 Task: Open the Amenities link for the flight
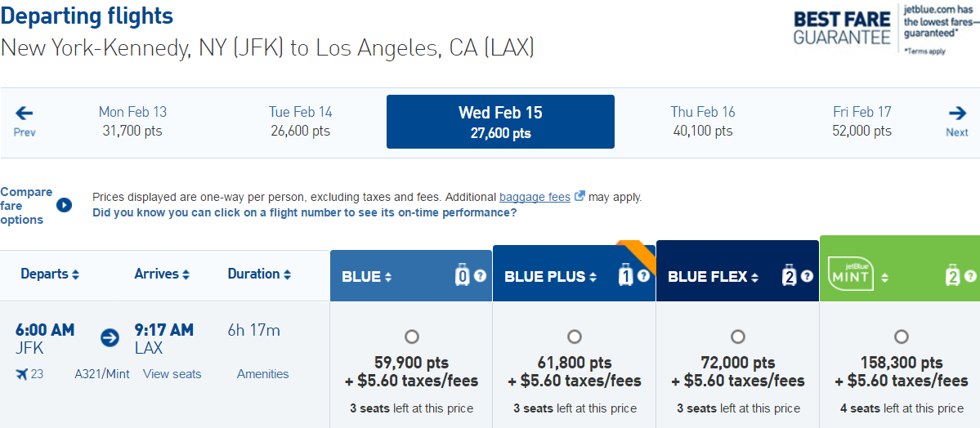pos(262,374)
